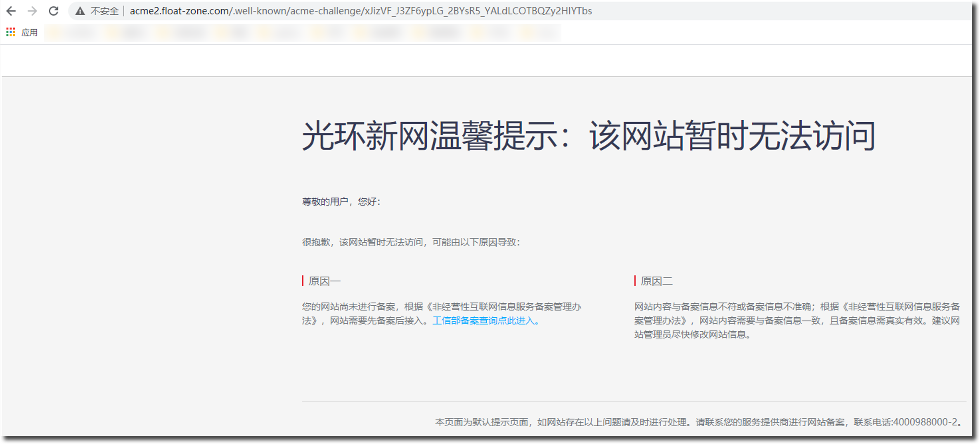Click the 尊敬的用户，您好 greeting text
Viewport: 980px width, 444px height.
[341, 201]
